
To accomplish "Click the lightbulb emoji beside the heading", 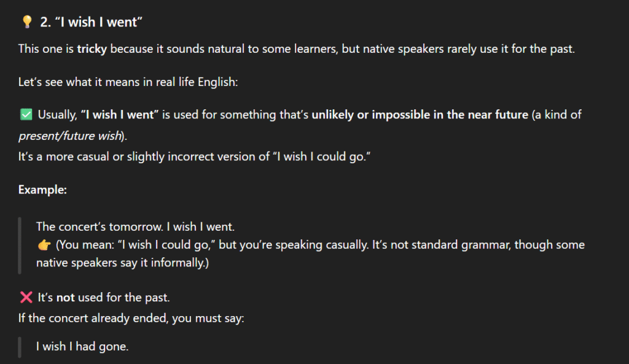I will point(26,23).
